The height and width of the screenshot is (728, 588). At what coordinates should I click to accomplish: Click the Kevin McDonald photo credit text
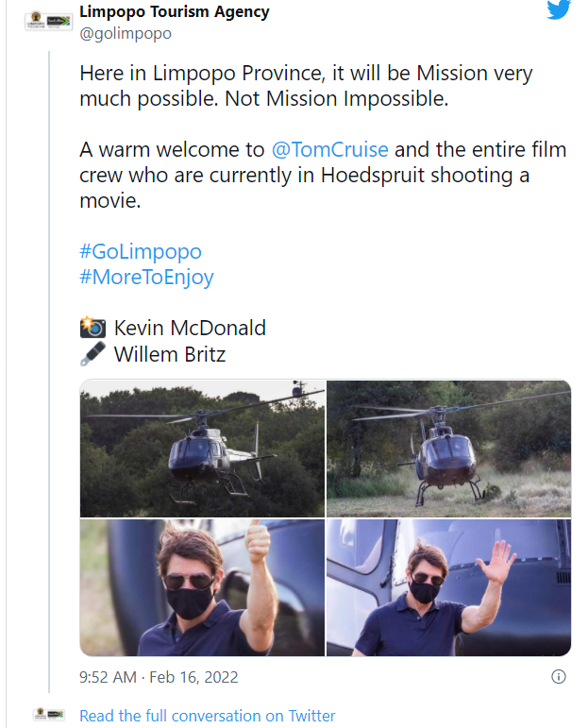pos(190,328)
